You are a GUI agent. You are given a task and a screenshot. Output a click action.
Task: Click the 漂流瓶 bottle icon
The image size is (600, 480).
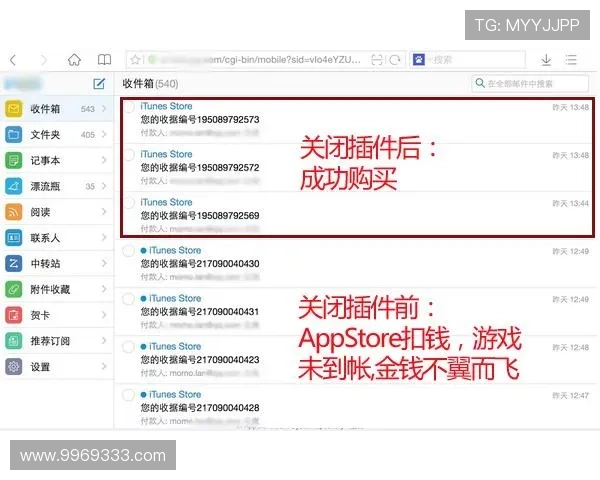coord(14,186)
